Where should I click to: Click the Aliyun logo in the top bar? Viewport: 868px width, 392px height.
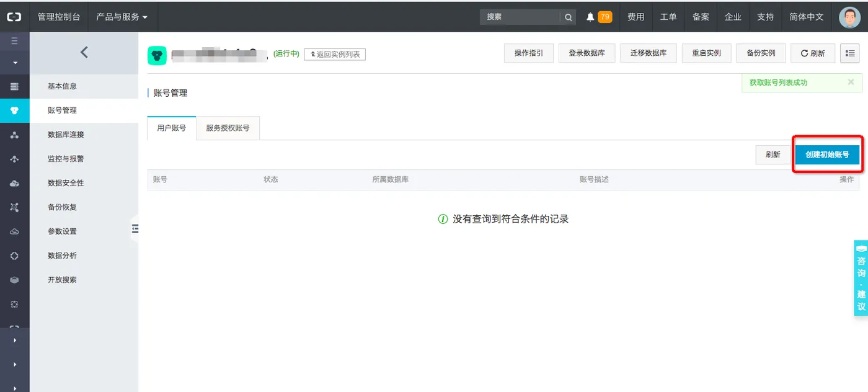tap(14, 17)
